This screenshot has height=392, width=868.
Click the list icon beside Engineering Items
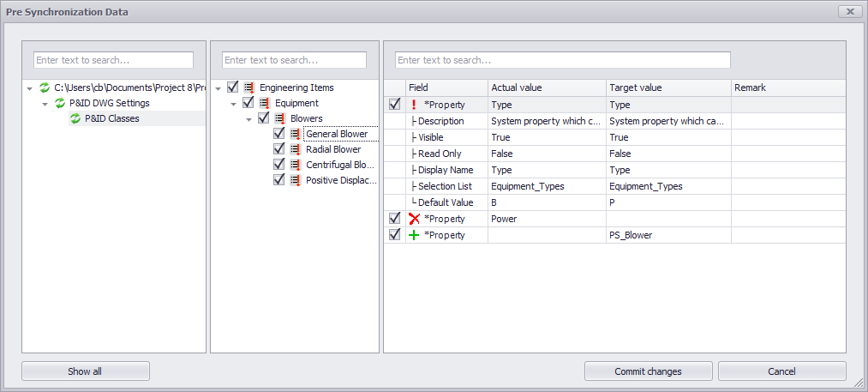(x=249, y=87)
